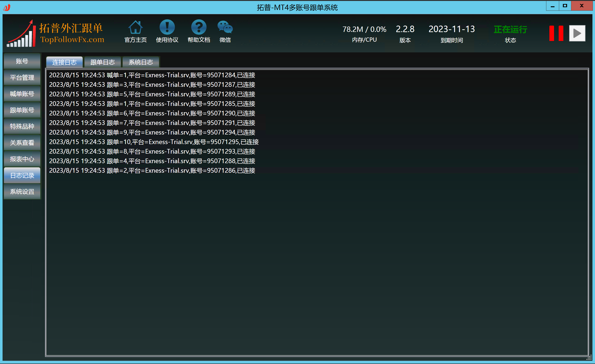Open the 账号 sidebar section
Screen dimensions: 595x364
click(22, 61)
